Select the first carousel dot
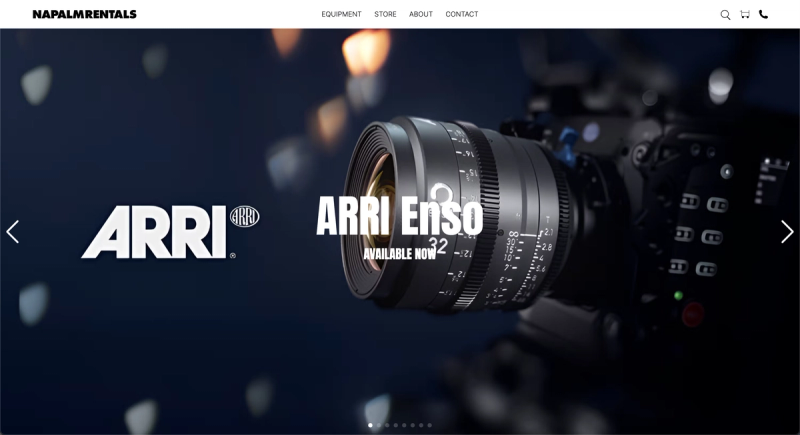Screen dimensions: 800x435 (x=370, y=425)
